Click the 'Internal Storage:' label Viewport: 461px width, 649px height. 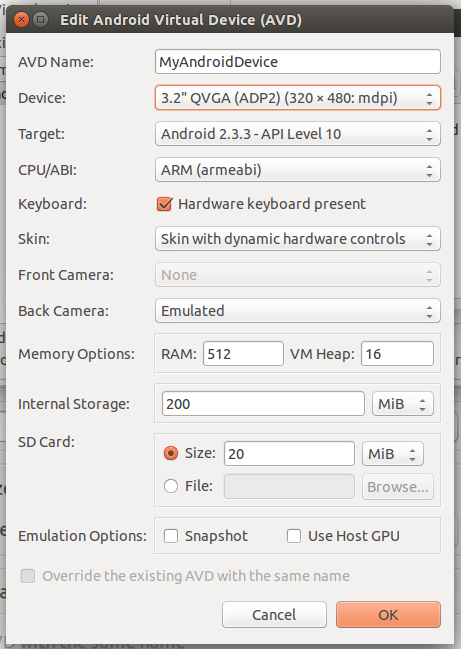click(74, 404)
